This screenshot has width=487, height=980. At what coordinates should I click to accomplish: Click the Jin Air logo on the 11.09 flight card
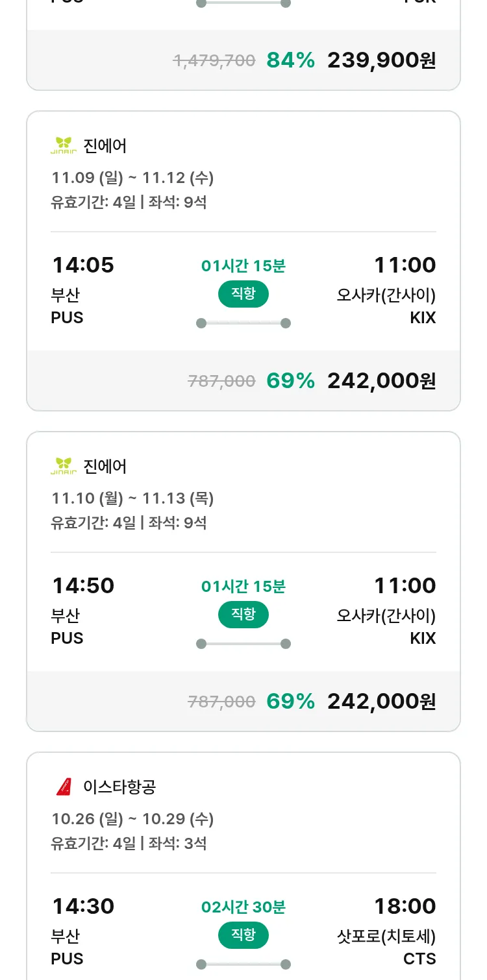[x=64, y=146]
